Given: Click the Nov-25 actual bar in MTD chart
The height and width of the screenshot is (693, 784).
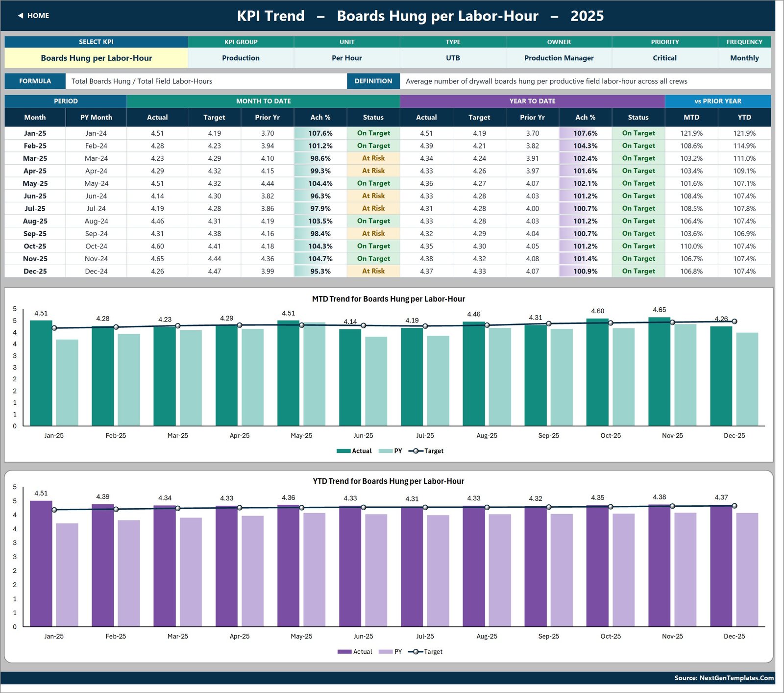Looking at the screenshot, I should click(x=659, y=371).
